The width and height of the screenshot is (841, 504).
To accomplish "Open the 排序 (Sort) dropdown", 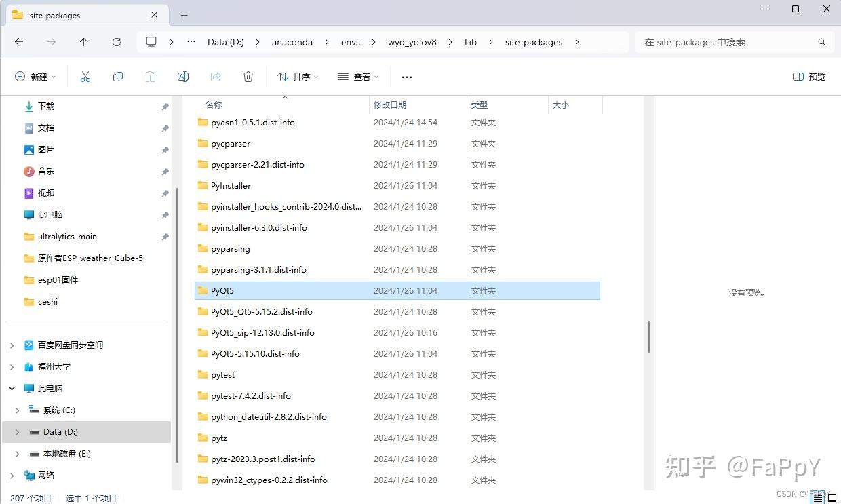I will pyautogui.click(x=297, y=77).
